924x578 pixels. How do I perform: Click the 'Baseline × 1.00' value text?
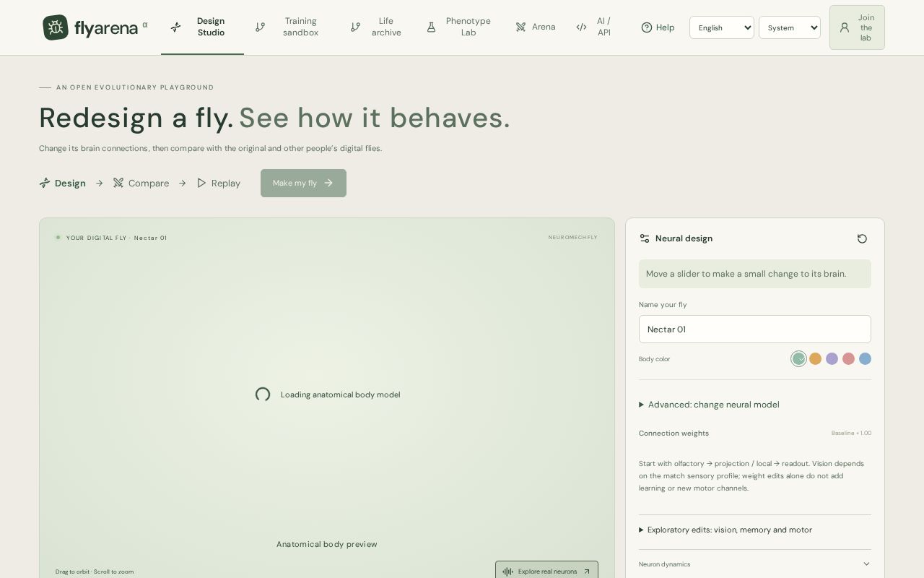[x=851, y=433]
